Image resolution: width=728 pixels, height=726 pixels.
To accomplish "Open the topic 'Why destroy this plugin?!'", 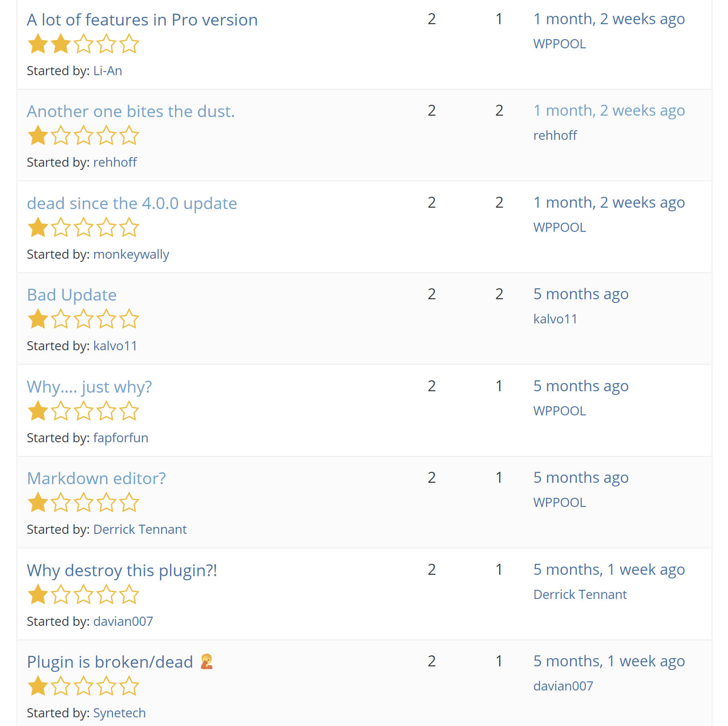I will coord(122,570).
